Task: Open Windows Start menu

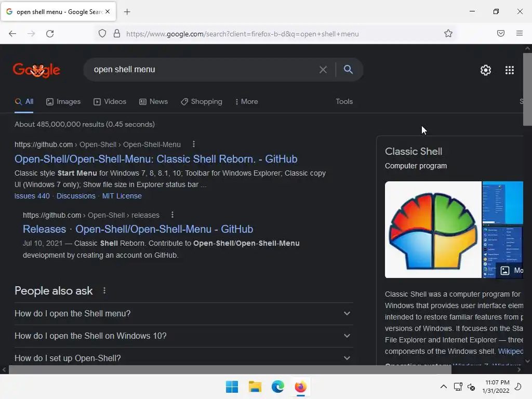Action: (x=232, y=387)
